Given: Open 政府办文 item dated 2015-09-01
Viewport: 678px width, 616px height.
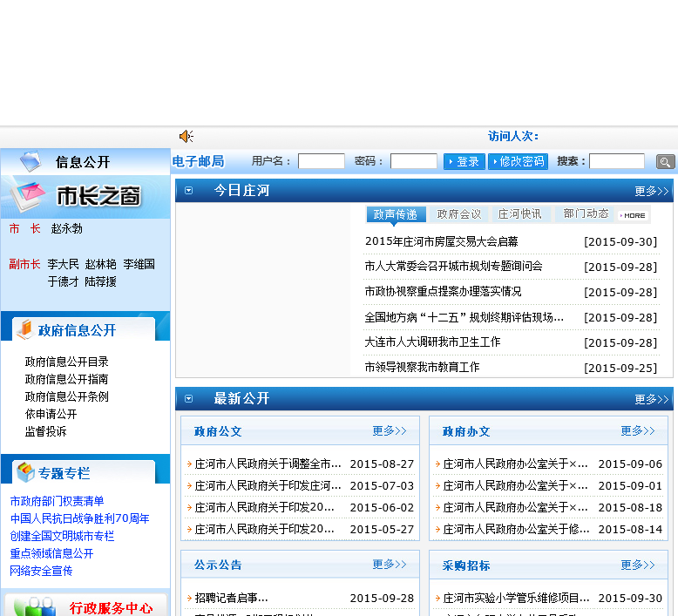Looking at the screenshot, I should [515, 485].
